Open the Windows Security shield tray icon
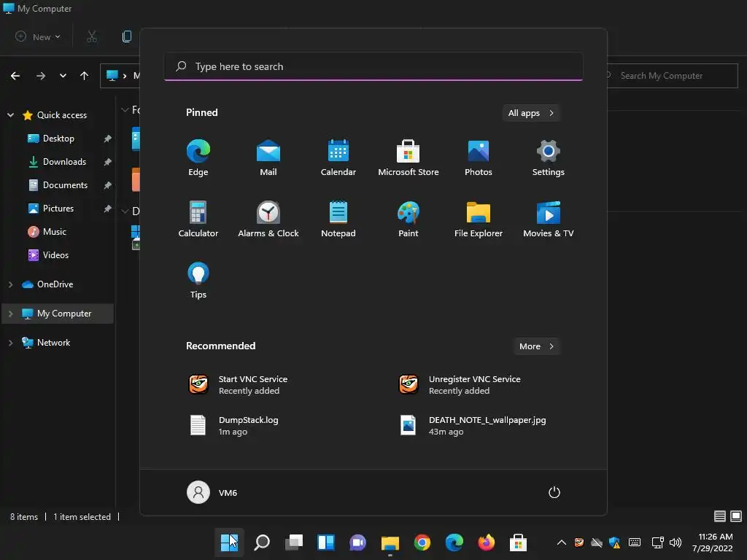The width and height of the screenshot is (747, 560). [614, 542]
